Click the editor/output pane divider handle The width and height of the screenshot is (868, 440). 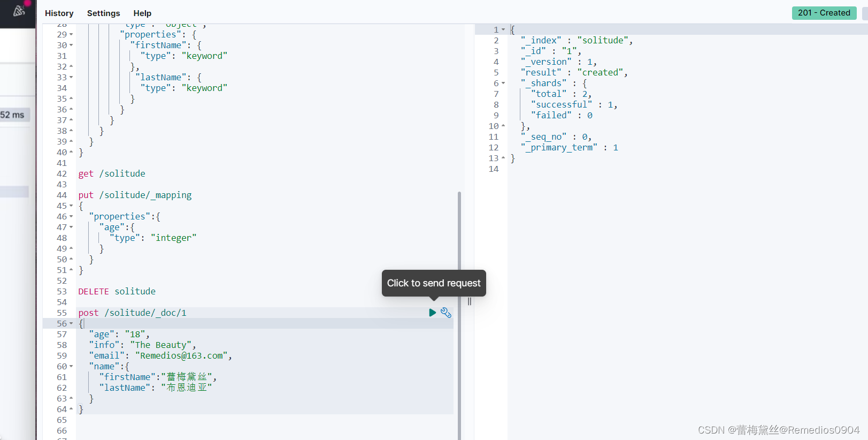pos(470,301)
